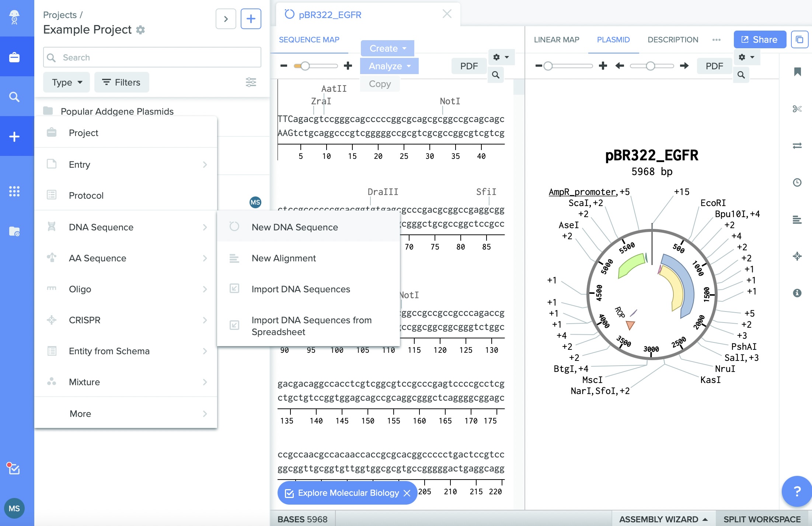The image size is (812, 526).
Task: Click the Split Workspace button
Action: pyautogui.click(x=762, y=519)
